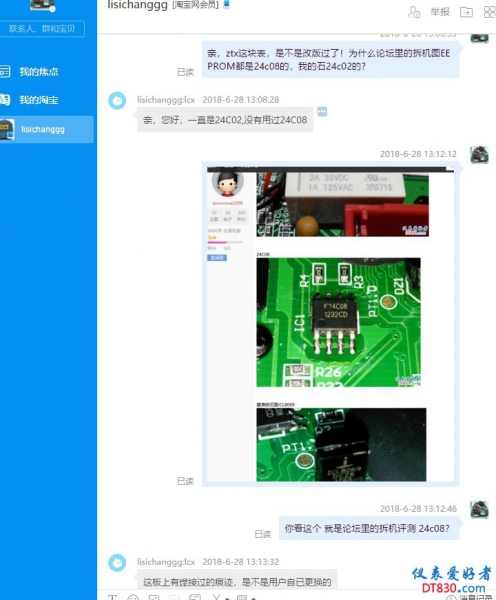Click the send-file folder arrow icon

click(x=466, y=12)
